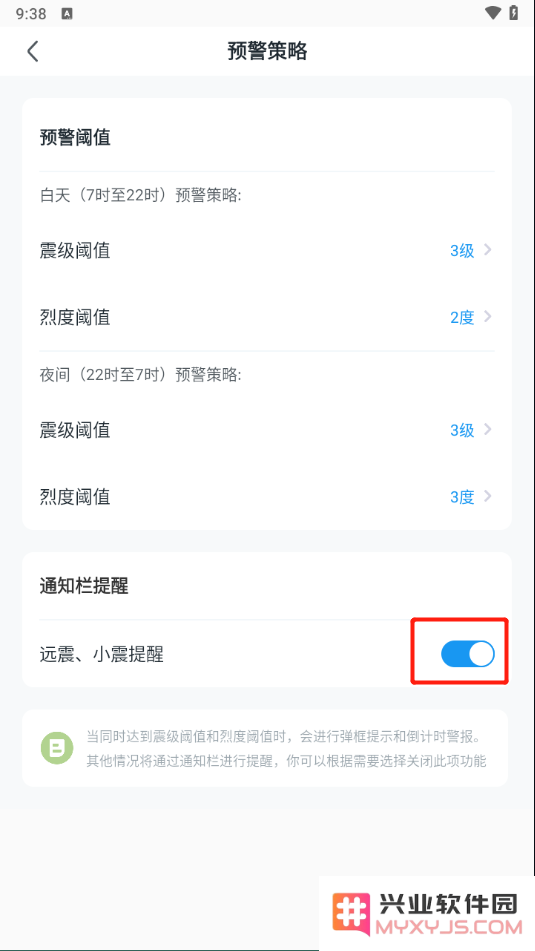Tap the 预警策略 page title
The width and height of the screenshot is (535, 951).
coord(268,51)
